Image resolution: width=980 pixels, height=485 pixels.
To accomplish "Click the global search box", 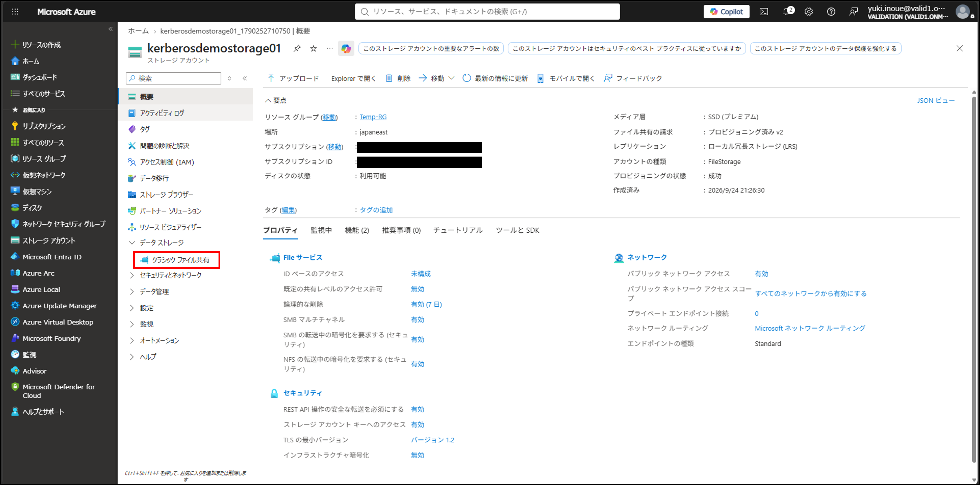I will 487,12.
